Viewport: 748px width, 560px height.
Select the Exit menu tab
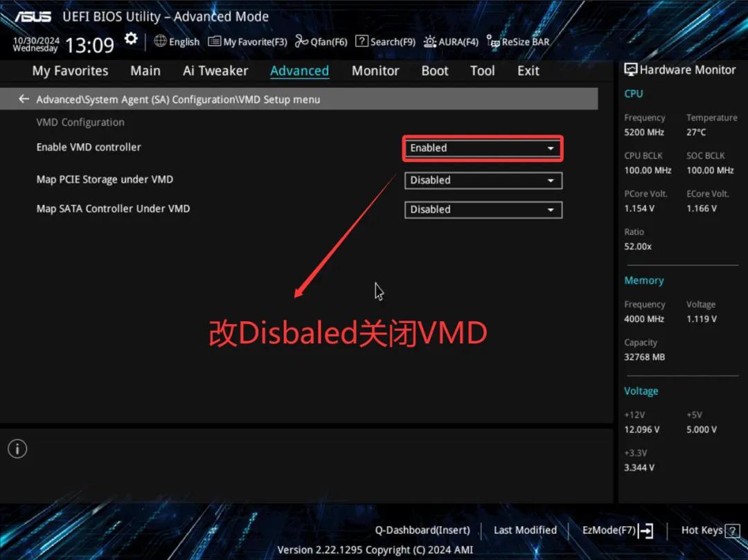[x=528, y=71]
